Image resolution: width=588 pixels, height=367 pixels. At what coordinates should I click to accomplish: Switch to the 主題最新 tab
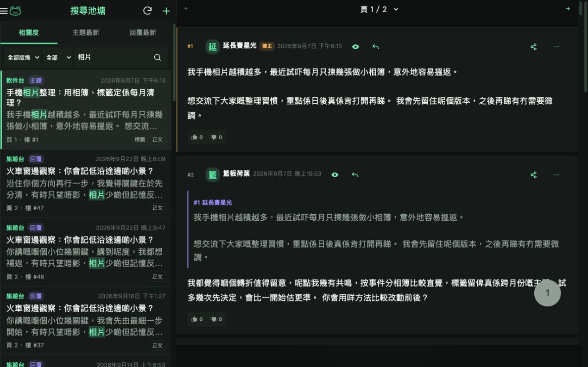click(x=86, y=33)
